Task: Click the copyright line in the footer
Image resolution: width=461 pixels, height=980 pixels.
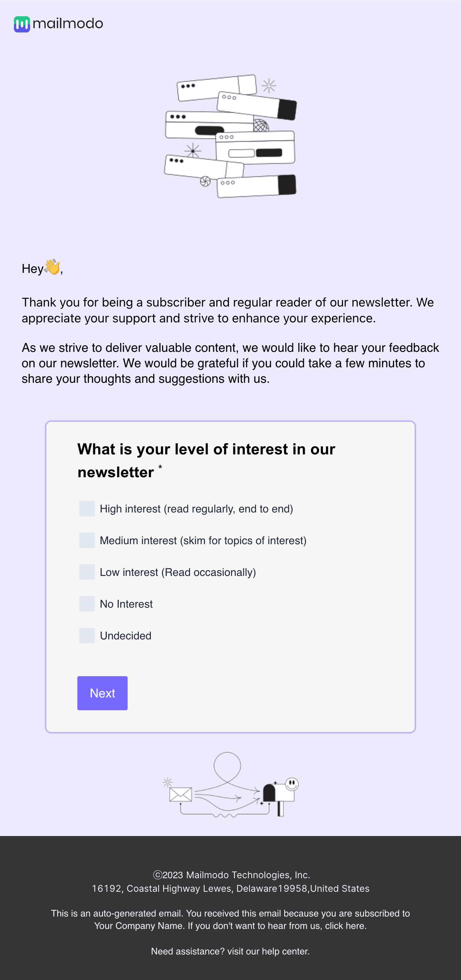Action: click(230, 875)
